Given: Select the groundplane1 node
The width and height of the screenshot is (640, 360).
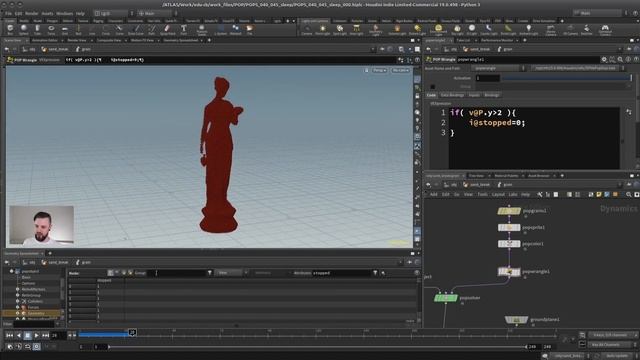Looking at the screenshot, I should (x=516, y=320).
